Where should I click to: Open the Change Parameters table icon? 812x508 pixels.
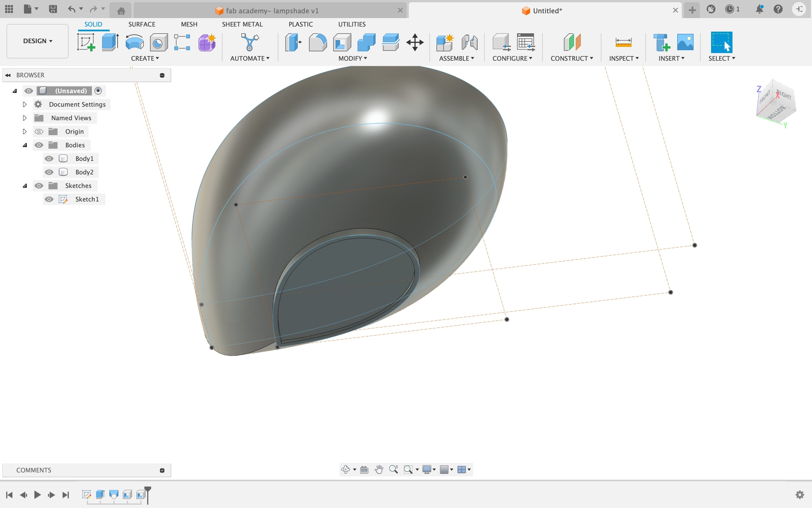tap(526, 42)
